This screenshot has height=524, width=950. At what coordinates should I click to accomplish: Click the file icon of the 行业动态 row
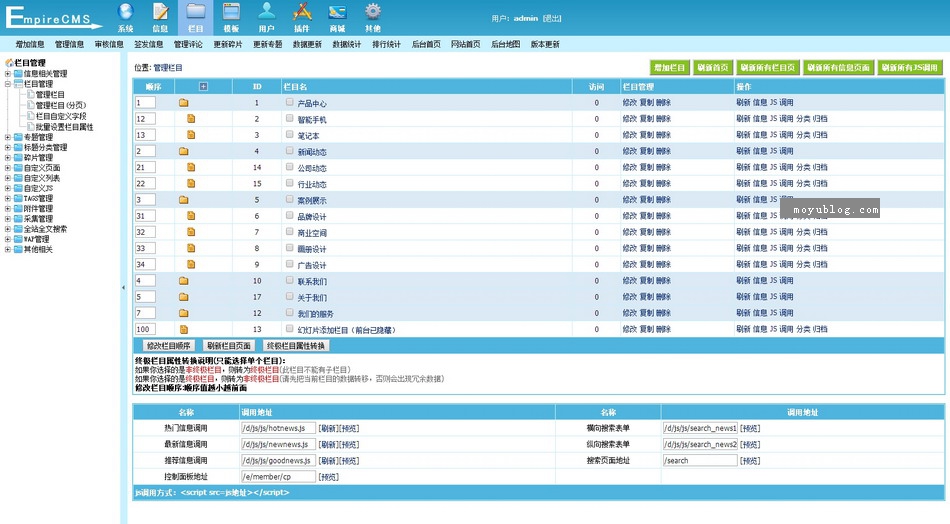coord(191,184)
